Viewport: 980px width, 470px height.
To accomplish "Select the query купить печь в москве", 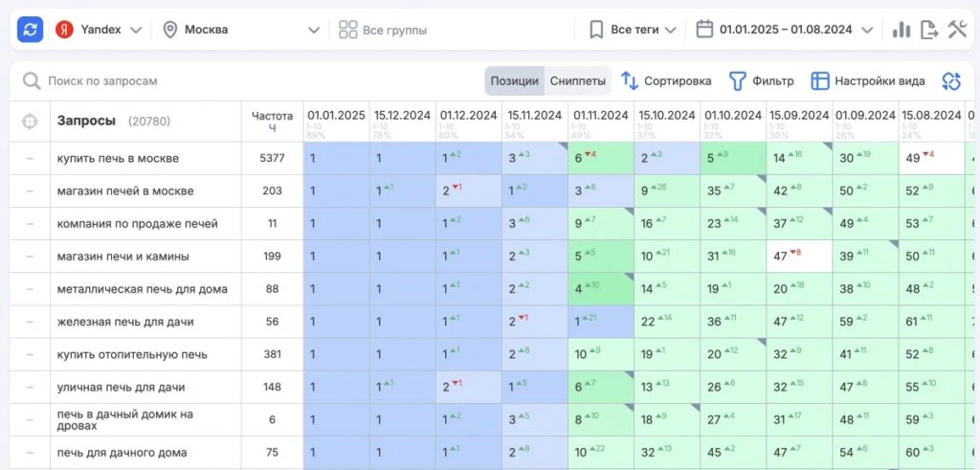I will tap(118, 158).
